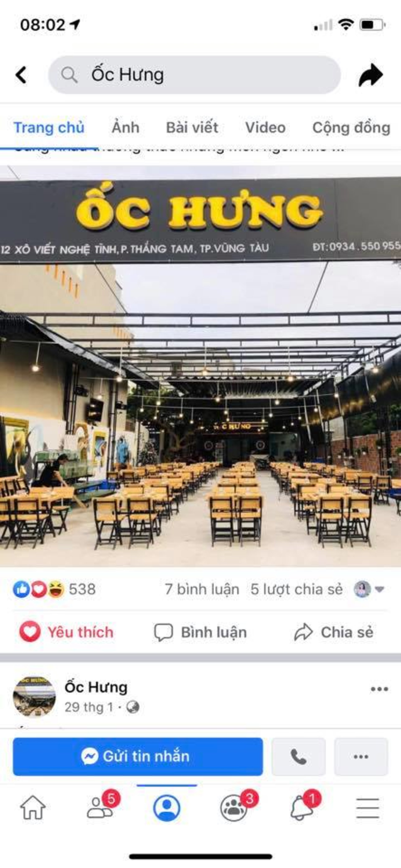The height and width of the screenshot is (868, 401).
Task: Expand the profile picker dropdown arrow
Action: pyautogui.click(x=379, y=589)
